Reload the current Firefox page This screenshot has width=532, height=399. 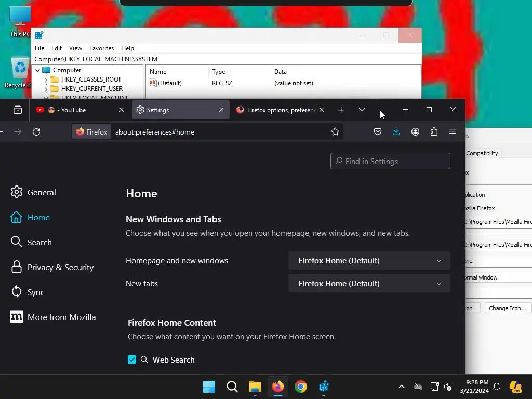pos(37,132)
